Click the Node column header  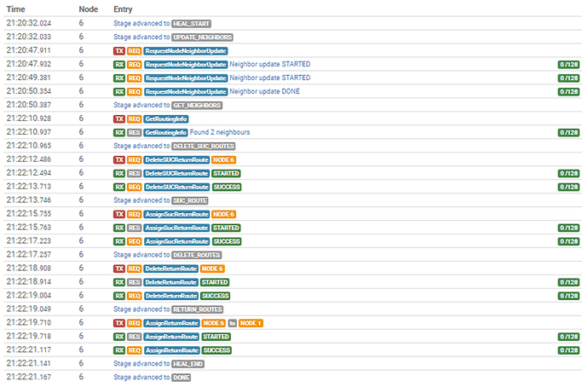tap(89, 9)
